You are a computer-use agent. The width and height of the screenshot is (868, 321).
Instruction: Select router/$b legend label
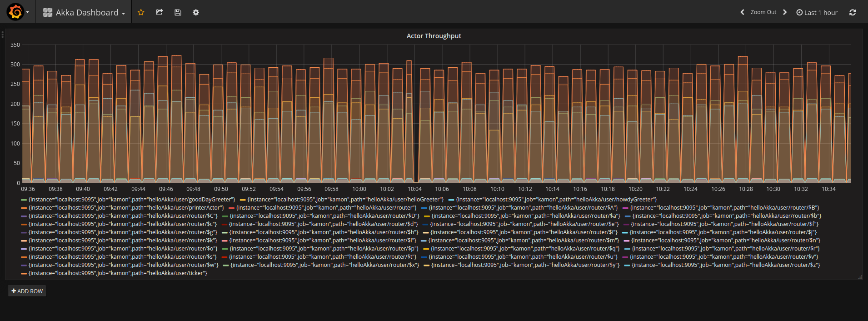tap(727, 216)
